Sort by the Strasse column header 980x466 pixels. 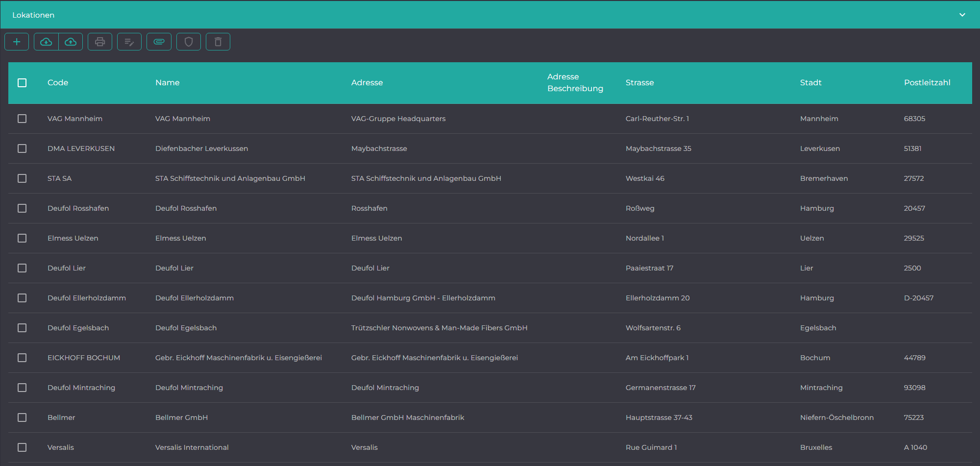[640, 83]
